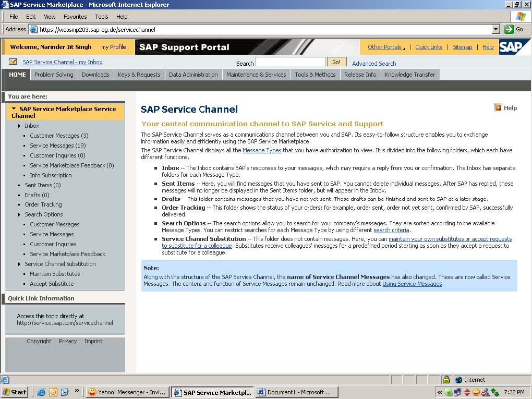
Task: Click the page icon in the address bar
Action: (33, 30)
